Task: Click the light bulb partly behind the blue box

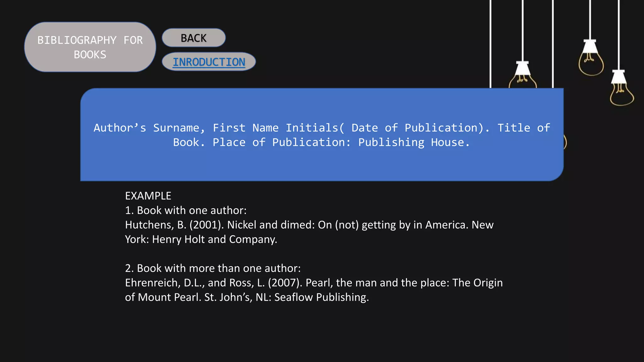Action: coord(523,79)
